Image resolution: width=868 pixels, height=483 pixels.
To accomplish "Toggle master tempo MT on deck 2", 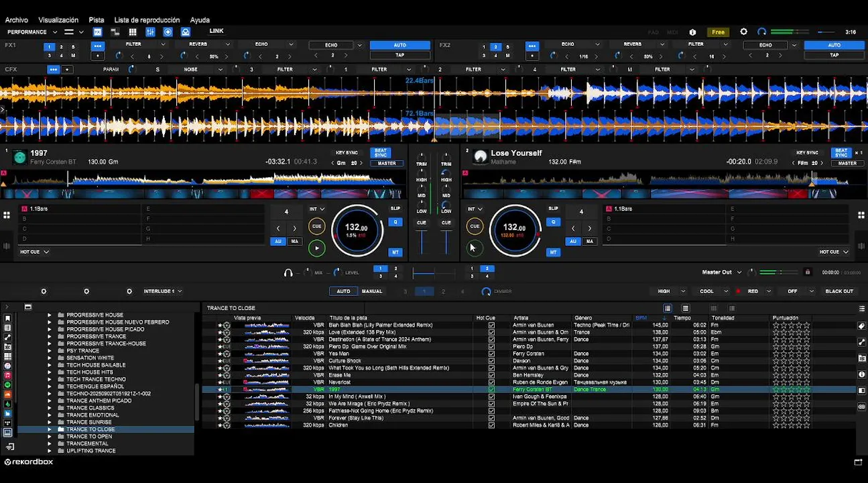I will click(553, 252).
